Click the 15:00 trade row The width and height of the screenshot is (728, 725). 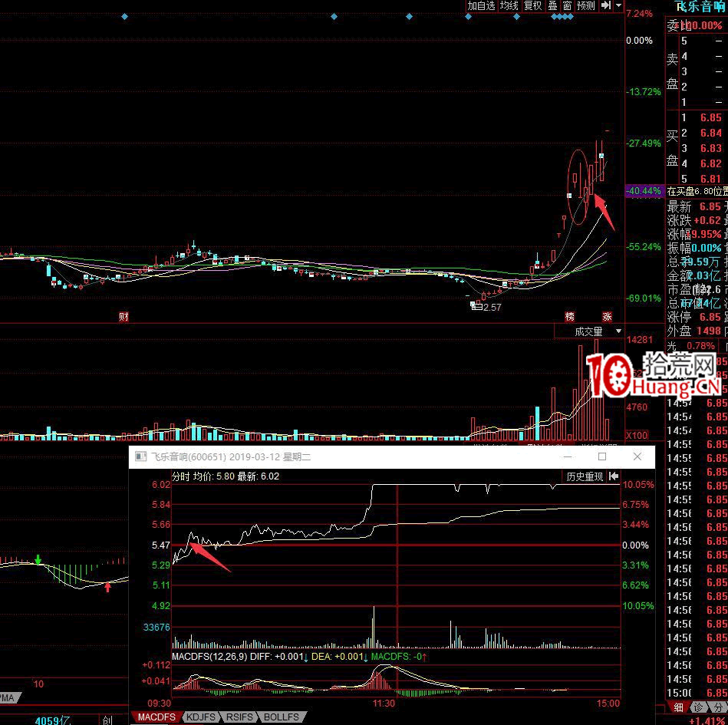pos(697,693)
